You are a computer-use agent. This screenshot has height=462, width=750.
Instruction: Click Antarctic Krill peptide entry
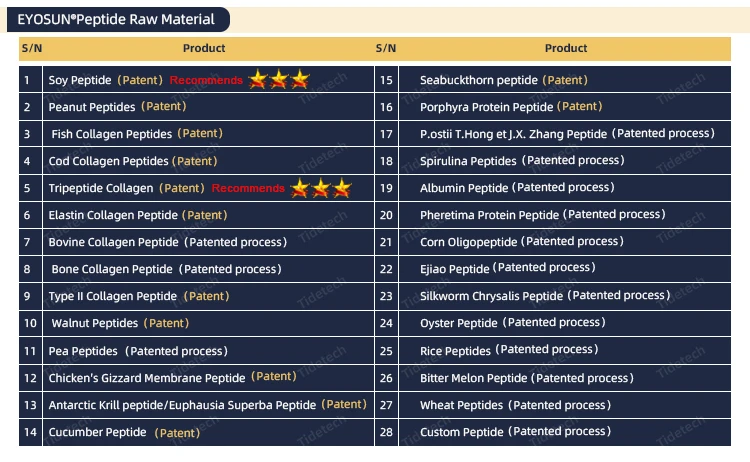[x=182, y=405]
